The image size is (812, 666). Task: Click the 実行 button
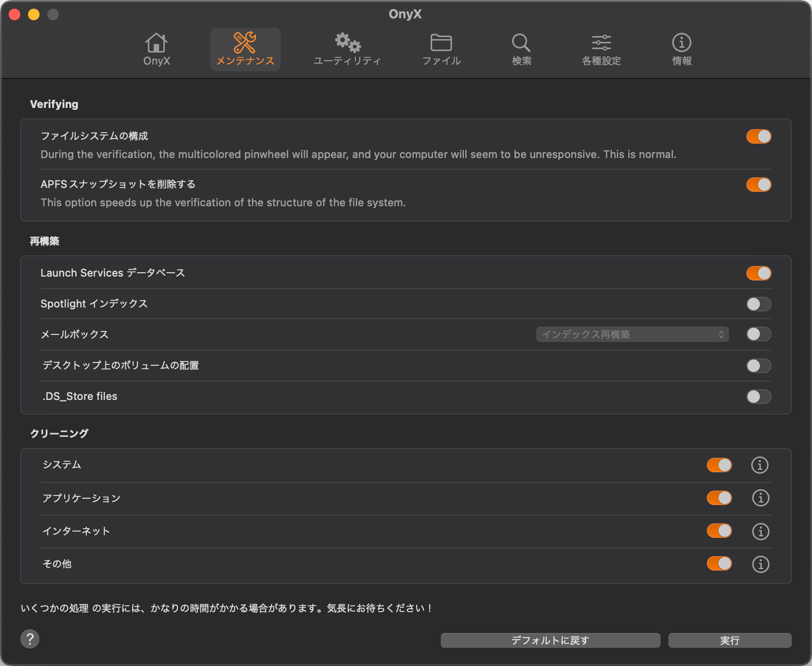coord(730,640)
